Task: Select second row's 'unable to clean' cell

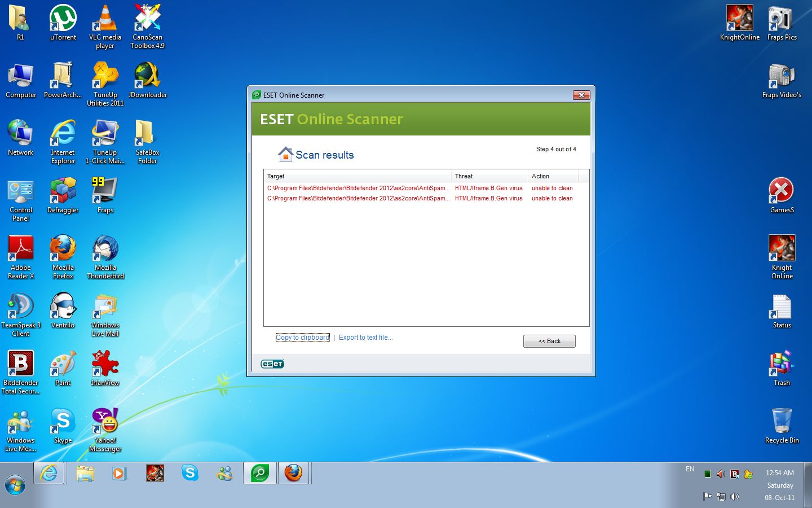Action: [x=552, y=198]
